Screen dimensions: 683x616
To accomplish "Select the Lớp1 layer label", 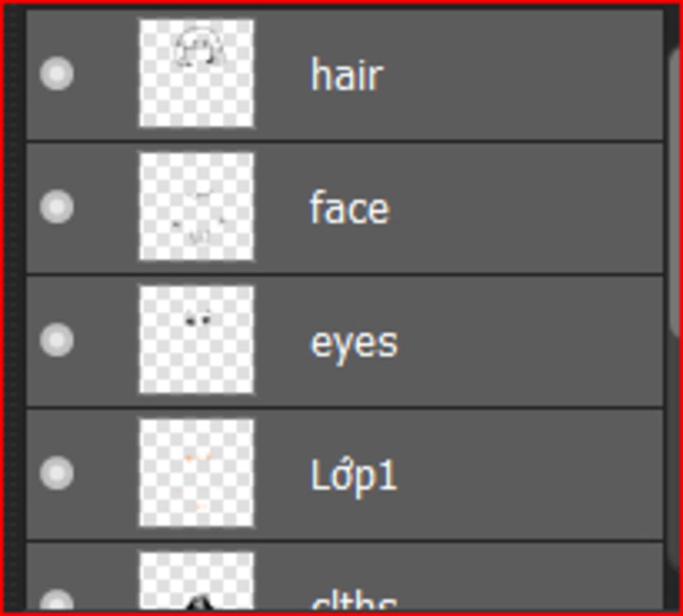I will tap(354, 476).
